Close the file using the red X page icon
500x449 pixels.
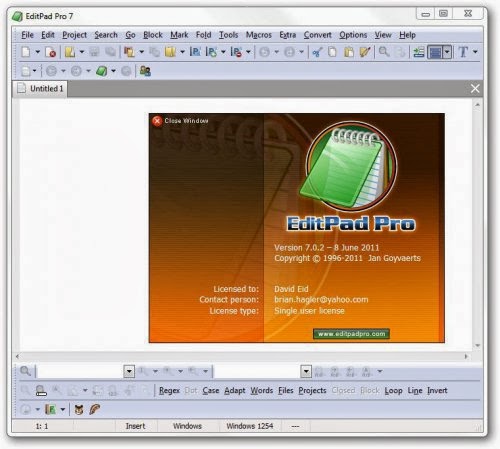coord(50,52)
